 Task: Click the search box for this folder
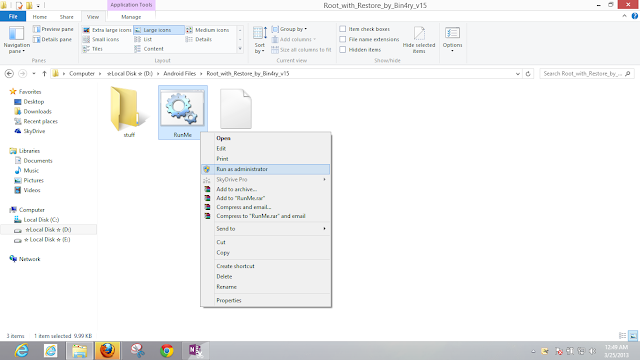tap(586, 73)
